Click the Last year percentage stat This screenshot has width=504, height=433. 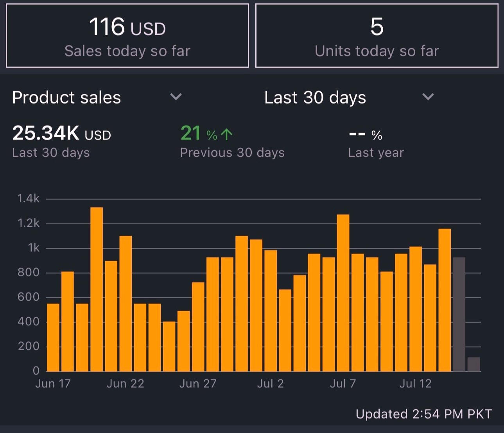click(x=366, y=135)
